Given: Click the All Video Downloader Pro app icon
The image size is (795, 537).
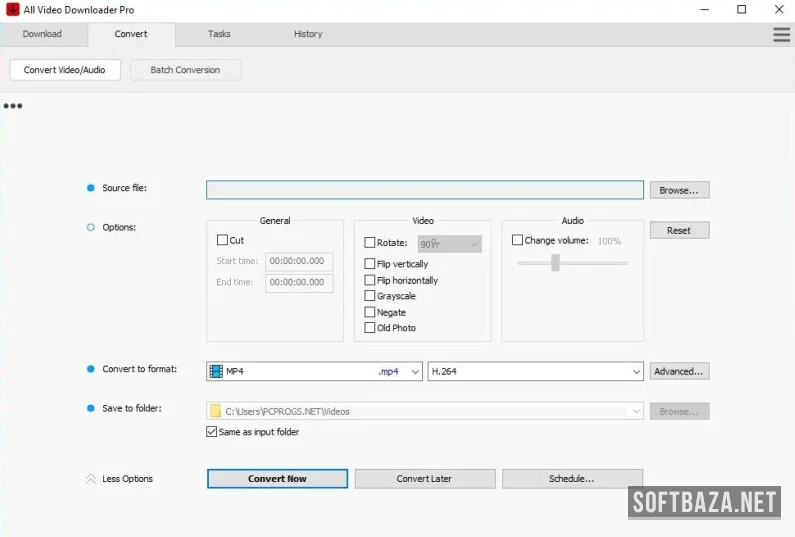Looking at the screenshot, I should (x=13, y=10).
